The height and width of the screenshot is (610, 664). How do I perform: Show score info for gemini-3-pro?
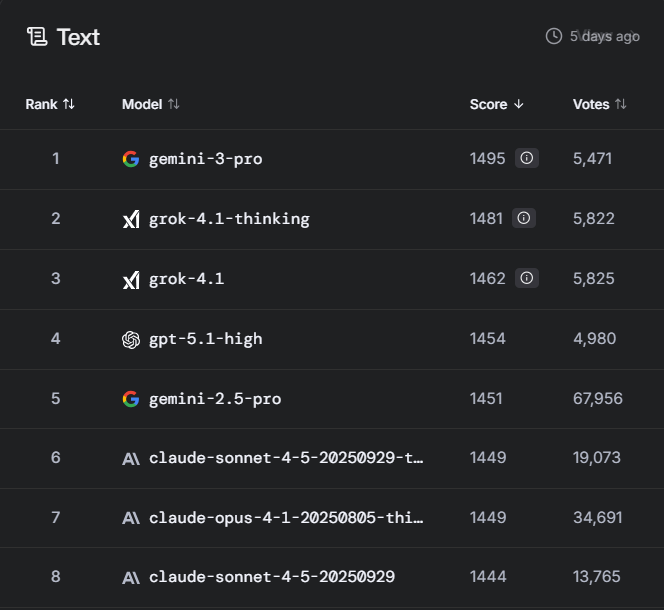527,158
